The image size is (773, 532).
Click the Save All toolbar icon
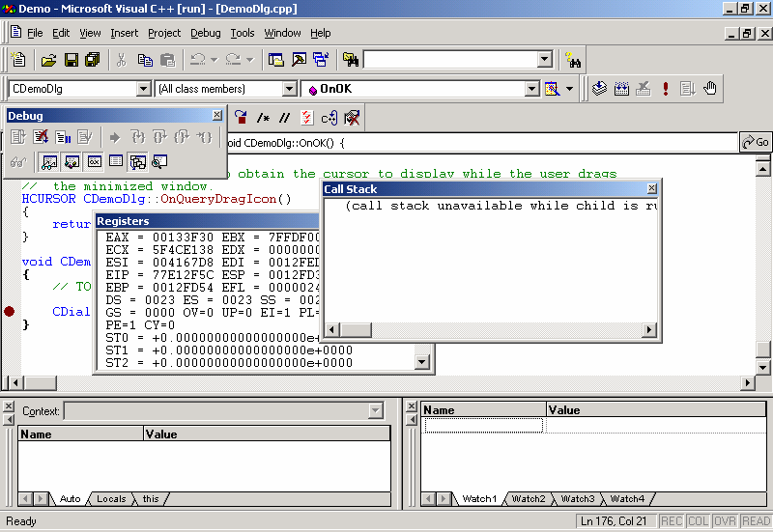(x=92, y=60)
